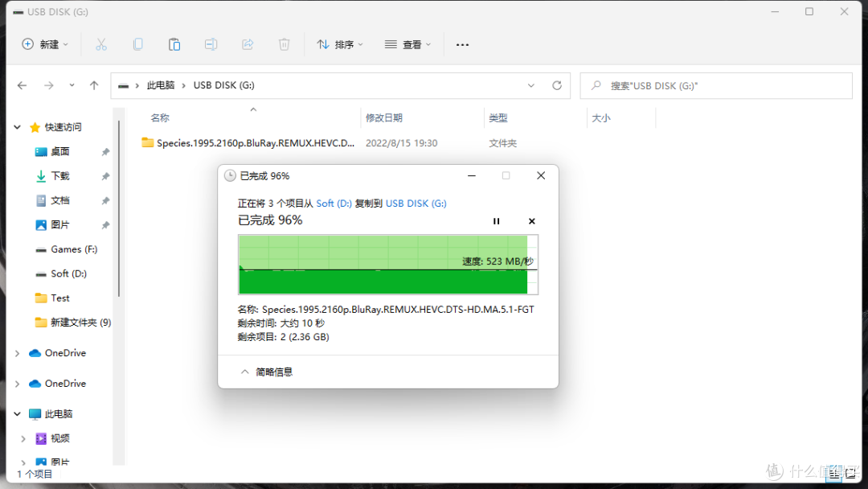Click the 文件夹 type cell
The height and width of the screenshot is (489, 868).
[x=502, y=143]
